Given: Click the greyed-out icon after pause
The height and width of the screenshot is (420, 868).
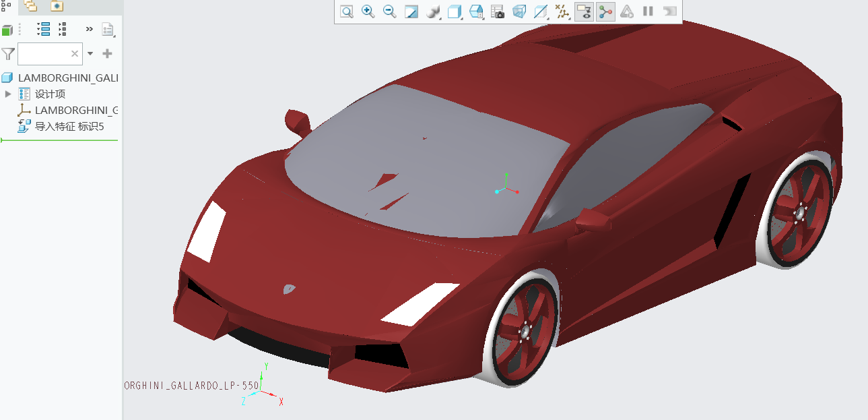Looking at the screenshot, I should [669, 11].
